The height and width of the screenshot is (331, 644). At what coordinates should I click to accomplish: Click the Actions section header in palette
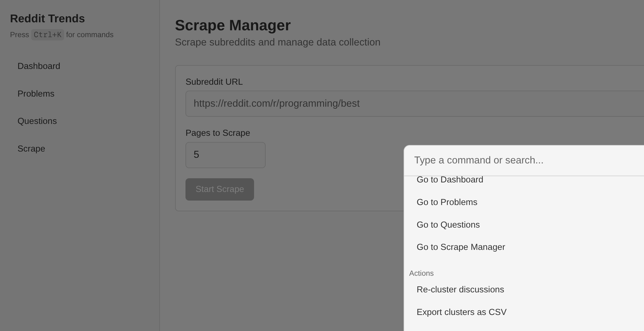point(421,273)
